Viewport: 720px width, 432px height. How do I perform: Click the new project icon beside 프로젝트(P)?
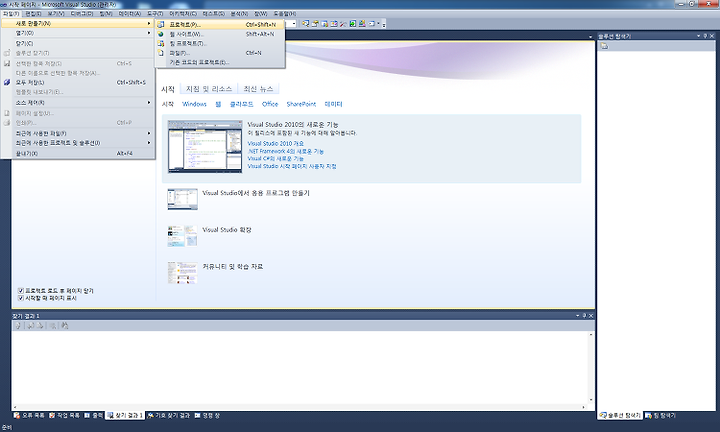tap(161, 25)
